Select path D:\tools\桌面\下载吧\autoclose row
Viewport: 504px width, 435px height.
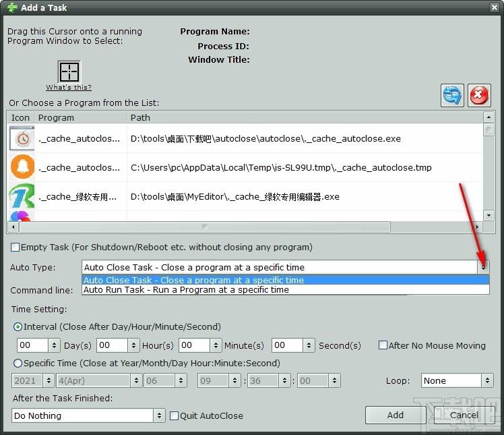pos(265,139)
